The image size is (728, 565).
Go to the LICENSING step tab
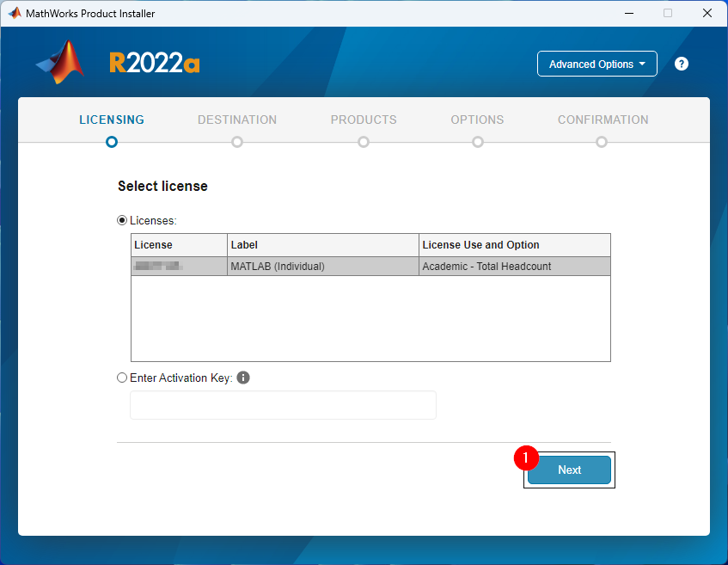point(112,120)
